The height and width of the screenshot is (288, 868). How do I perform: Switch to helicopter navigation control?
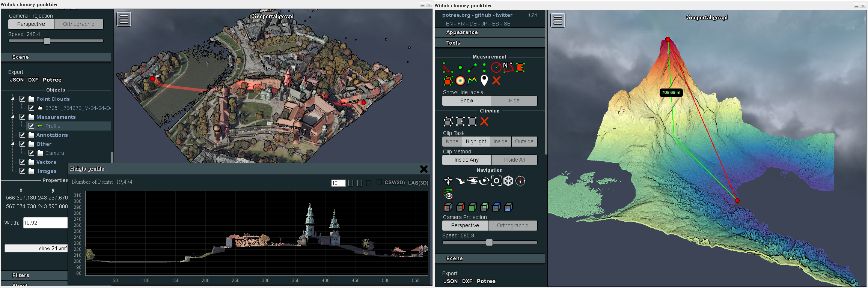pos(472,181)
